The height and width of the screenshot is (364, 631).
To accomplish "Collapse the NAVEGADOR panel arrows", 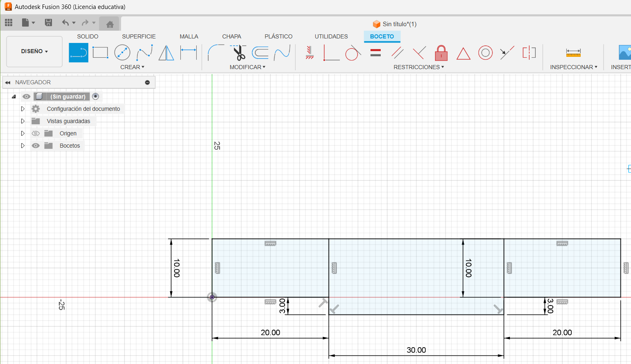I will tap(7, 83).
